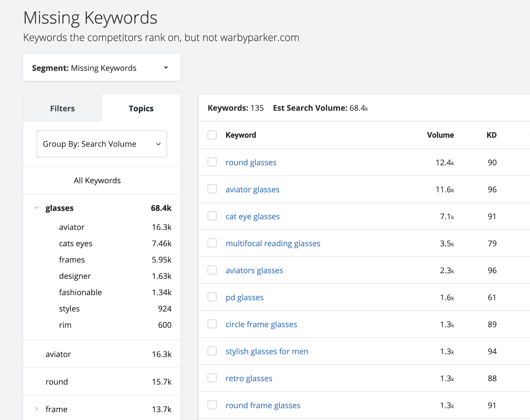Screen dimensions: 530x420
Task: Select the cats eyes subtopic
Action: [76, 244]
